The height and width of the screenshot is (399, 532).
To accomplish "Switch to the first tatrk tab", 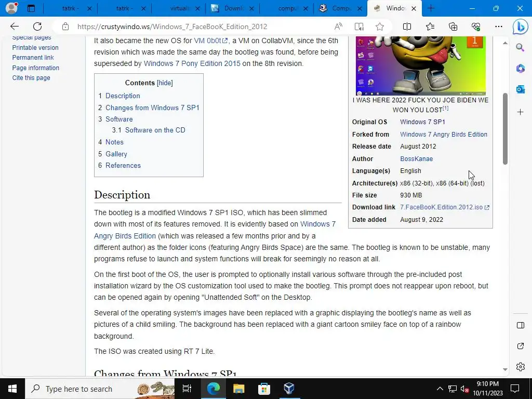I will [x=70, y=8].
